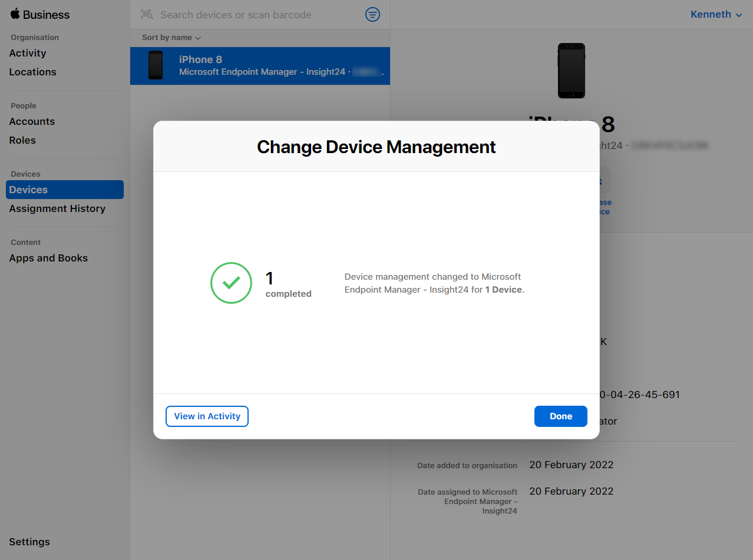This screenshot has height=560, width=753.
Task: Open Assignment History in sidebar
Action: (57, 208)
